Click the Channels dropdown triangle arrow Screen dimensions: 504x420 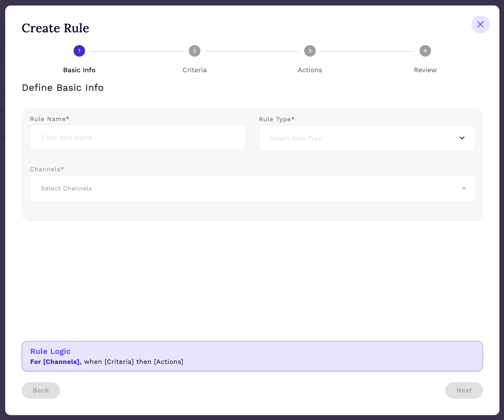click(464, 189)
